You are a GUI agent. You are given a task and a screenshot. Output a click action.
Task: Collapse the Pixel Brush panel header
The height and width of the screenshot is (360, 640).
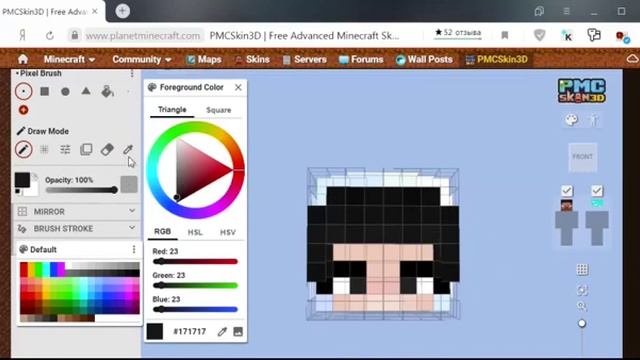pos(39,73)
